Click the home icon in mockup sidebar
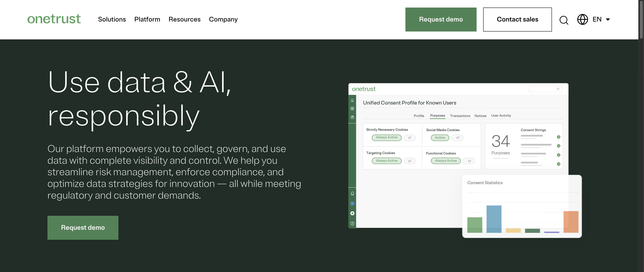The width and height of the screenshot is (644, 272). click(352, 100)
